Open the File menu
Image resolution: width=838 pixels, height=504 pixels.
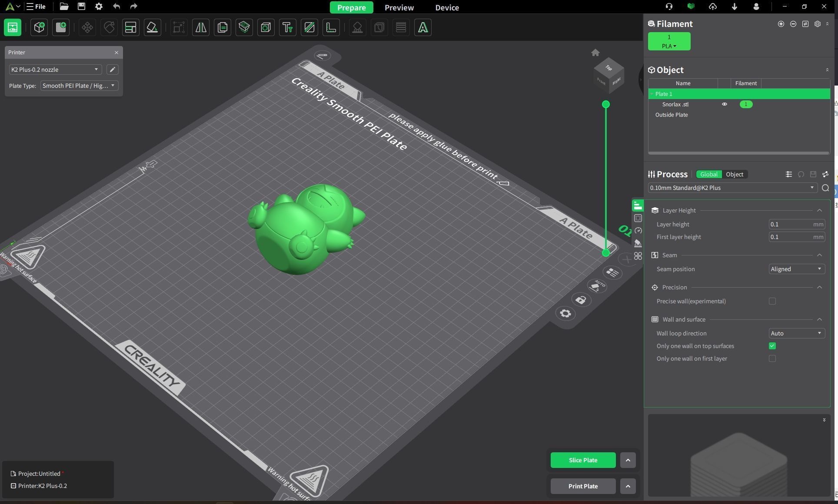(x=36, y=7)
